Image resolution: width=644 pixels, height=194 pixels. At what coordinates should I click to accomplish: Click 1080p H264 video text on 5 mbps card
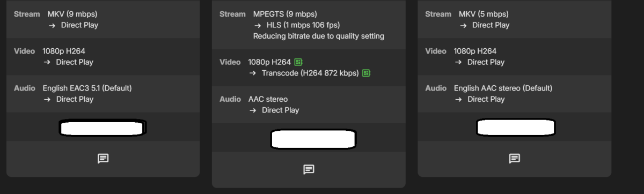tap(475, 51)
